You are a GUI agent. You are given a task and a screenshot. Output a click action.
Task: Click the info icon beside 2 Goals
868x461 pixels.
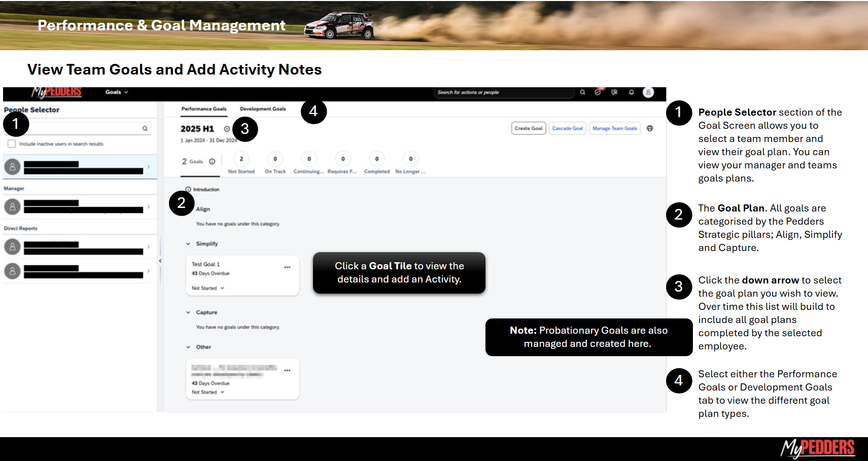[x=212, y=162]
